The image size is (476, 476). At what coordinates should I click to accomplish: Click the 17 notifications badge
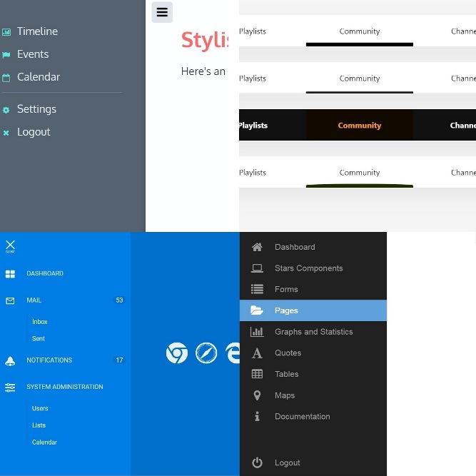point(119,360)
